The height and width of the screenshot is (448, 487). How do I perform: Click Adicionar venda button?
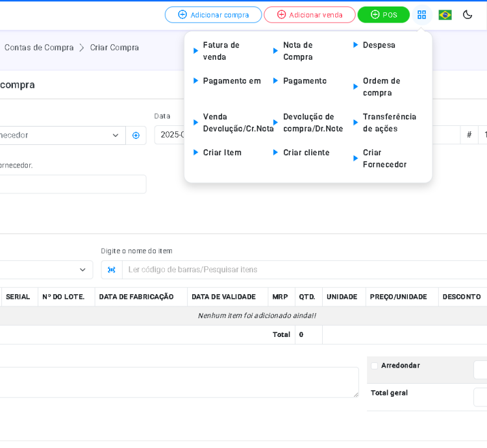pyautogui.click(x=309, y=15)
